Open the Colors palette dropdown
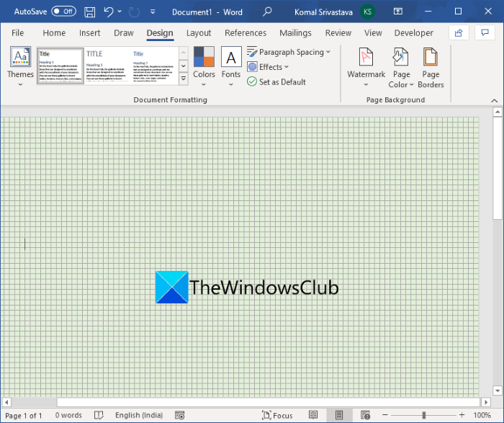504x423 pixels. [x=204, y=66]
